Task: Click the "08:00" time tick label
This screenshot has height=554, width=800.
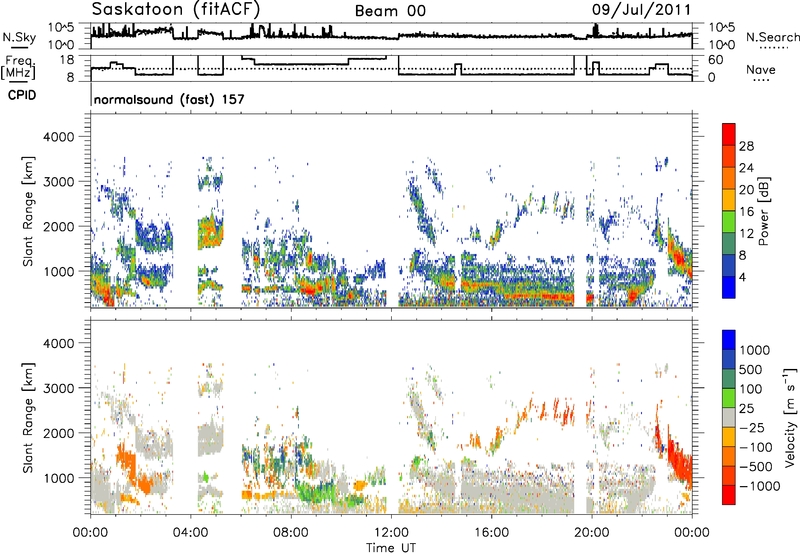Action: pyautogui.click(x=291, y=533)
